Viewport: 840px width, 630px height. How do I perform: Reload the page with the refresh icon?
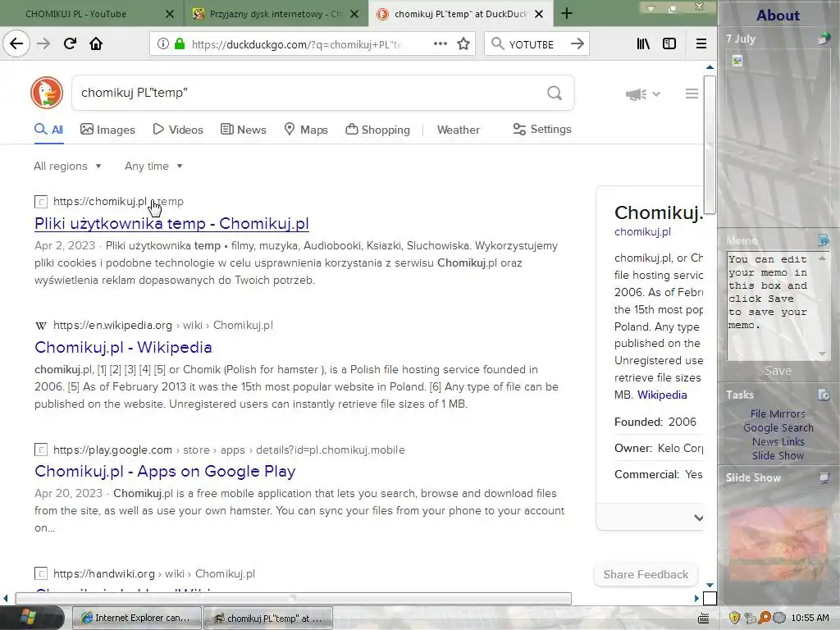pos(70,44)
